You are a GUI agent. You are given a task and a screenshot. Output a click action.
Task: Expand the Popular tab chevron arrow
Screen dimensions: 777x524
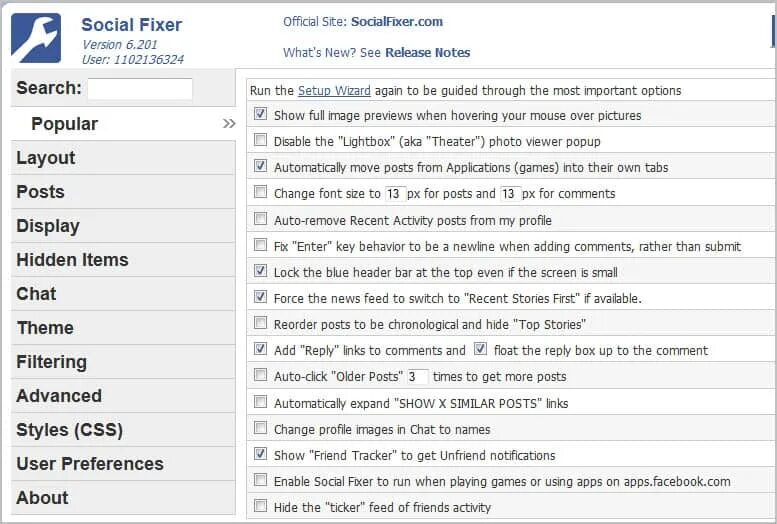(x=229, y=124)
